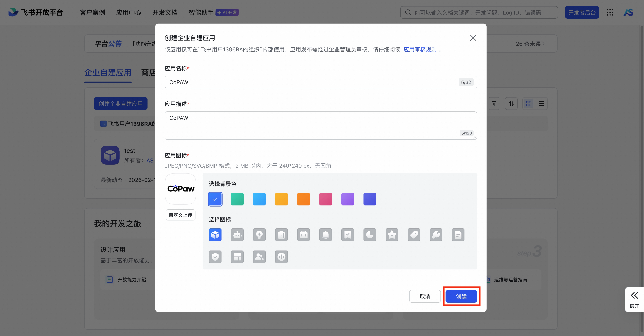Pick the shield checkmark icon
The height and width of the screenshot is (336, 644).
[215, 257]
